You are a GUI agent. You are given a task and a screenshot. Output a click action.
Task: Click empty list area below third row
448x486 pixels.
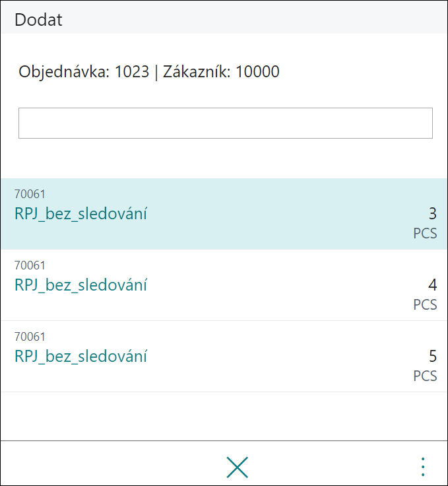(224, 416)
